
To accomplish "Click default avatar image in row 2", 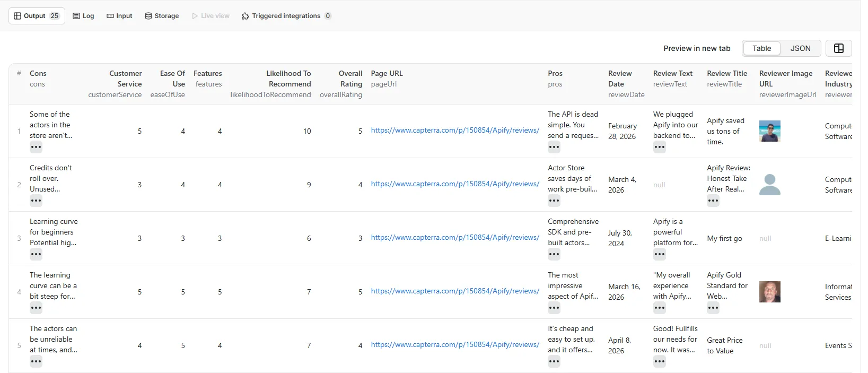I will 769,185.
